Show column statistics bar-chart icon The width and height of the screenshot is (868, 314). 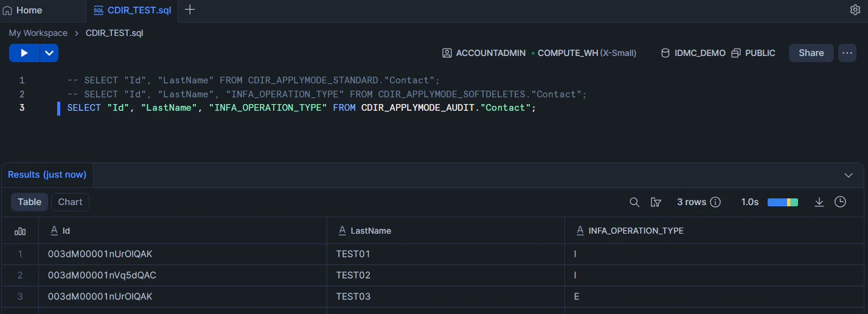20,231
